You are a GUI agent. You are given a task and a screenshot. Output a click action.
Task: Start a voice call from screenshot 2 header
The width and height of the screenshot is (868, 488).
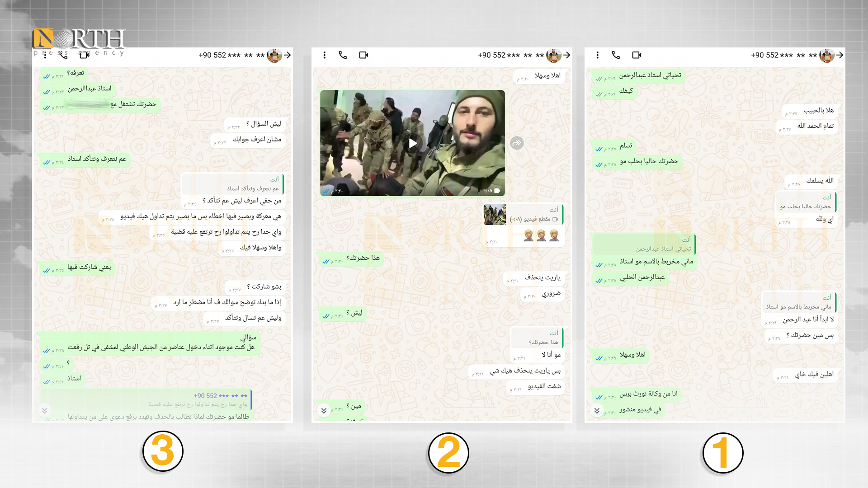tap(343, 55)
